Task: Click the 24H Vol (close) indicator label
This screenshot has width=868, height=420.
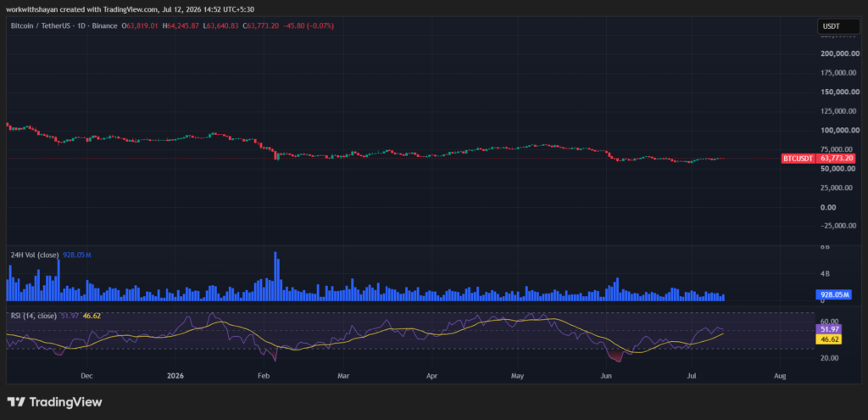Action: (x=36, y=255)
